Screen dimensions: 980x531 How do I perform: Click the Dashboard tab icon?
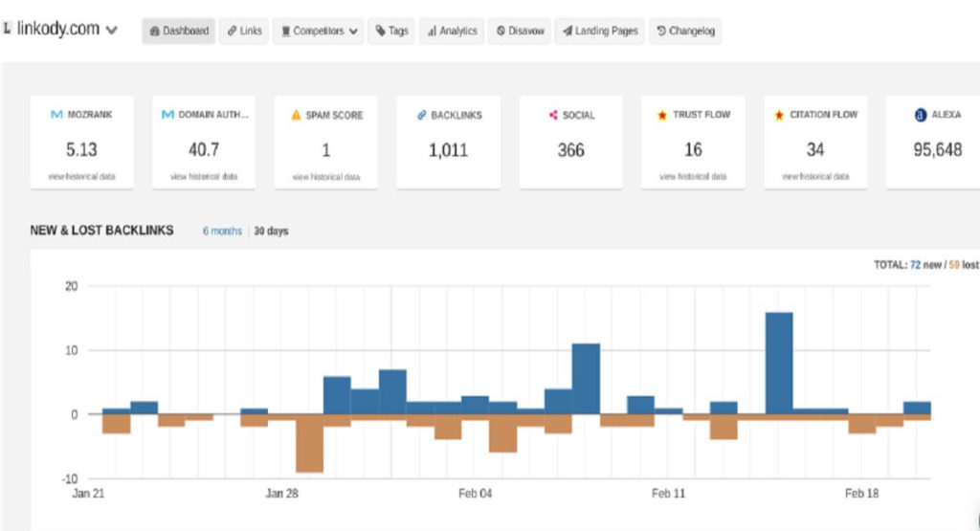tap(154, 32)
